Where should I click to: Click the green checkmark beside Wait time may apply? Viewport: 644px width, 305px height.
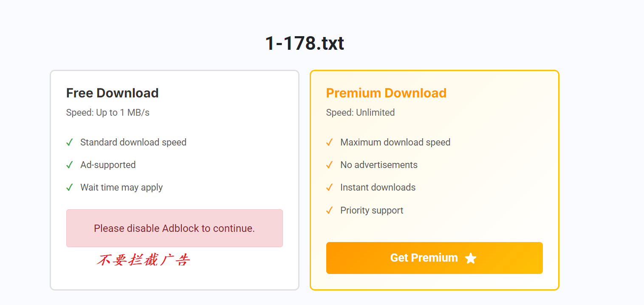pyautogui.click(x=70, y=187)
